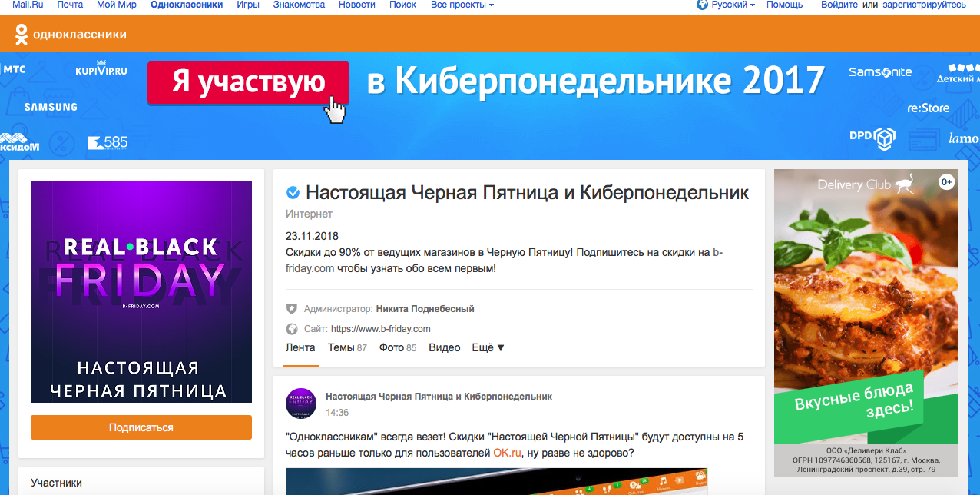
Task: Click the Помощь link
Action: [785, 5]
